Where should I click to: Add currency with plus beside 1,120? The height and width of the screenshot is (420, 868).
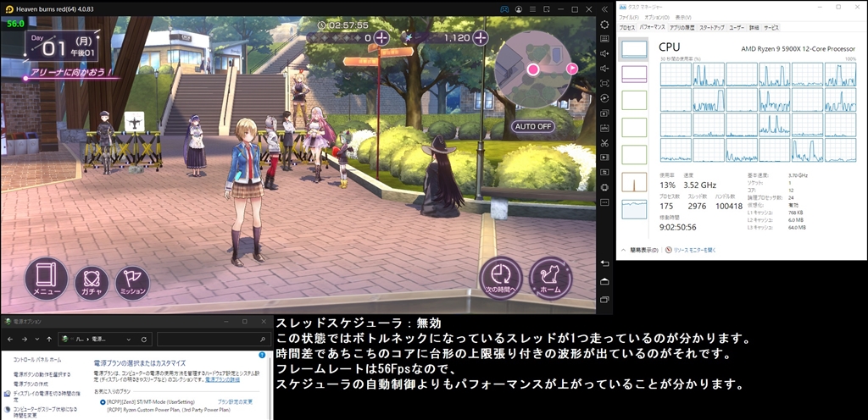tap(481, 37)
